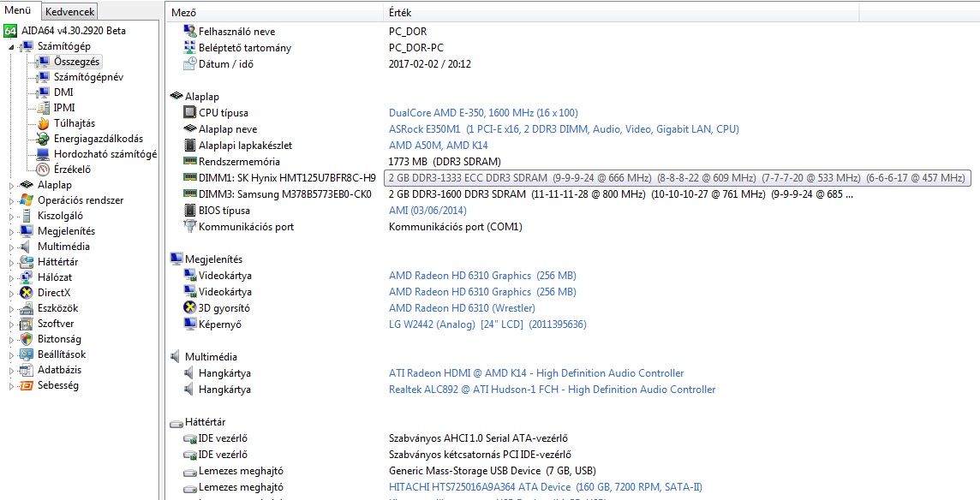Click the Multimédia speaker icon in the tree

click(27, 247)
